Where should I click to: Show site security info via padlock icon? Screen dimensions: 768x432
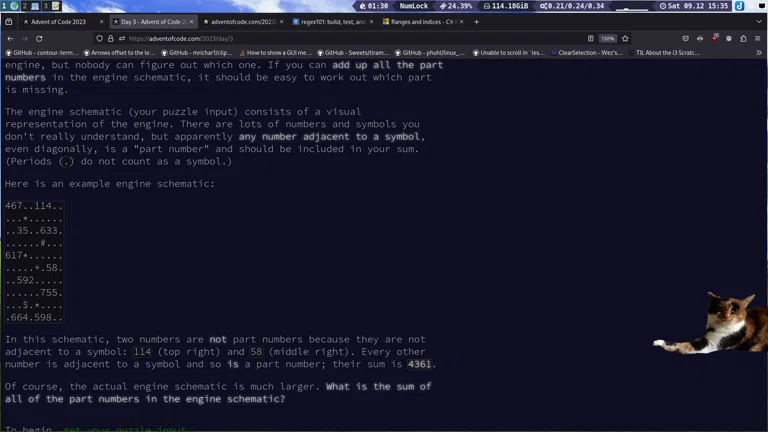click(x=111, y=39)
